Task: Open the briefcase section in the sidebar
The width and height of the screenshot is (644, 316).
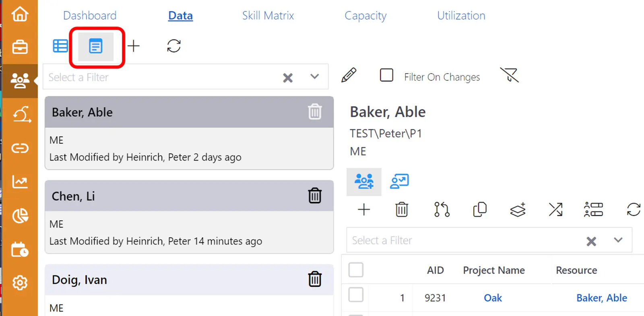Action: (x=20, y=47)
